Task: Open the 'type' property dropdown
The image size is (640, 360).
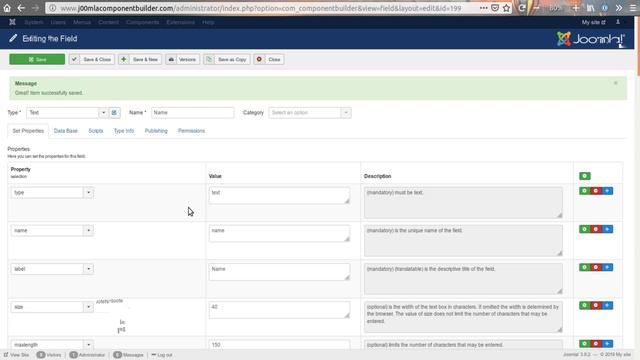Action: (52, 192)
